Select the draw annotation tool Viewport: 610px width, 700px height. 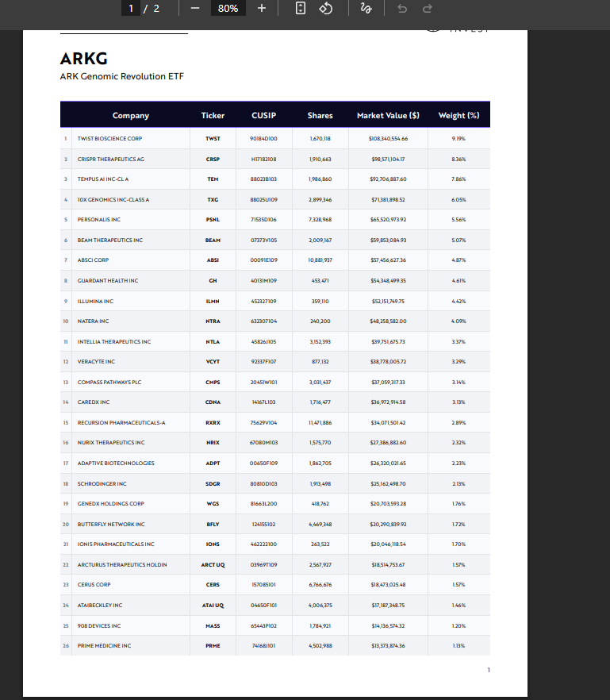[x=366, y=9]
